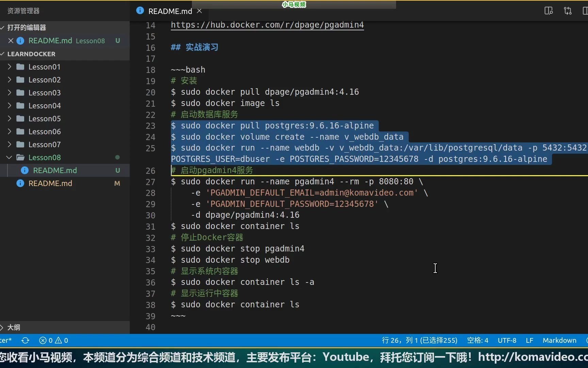Click 'sudo docker container ls -a' line

242,282
